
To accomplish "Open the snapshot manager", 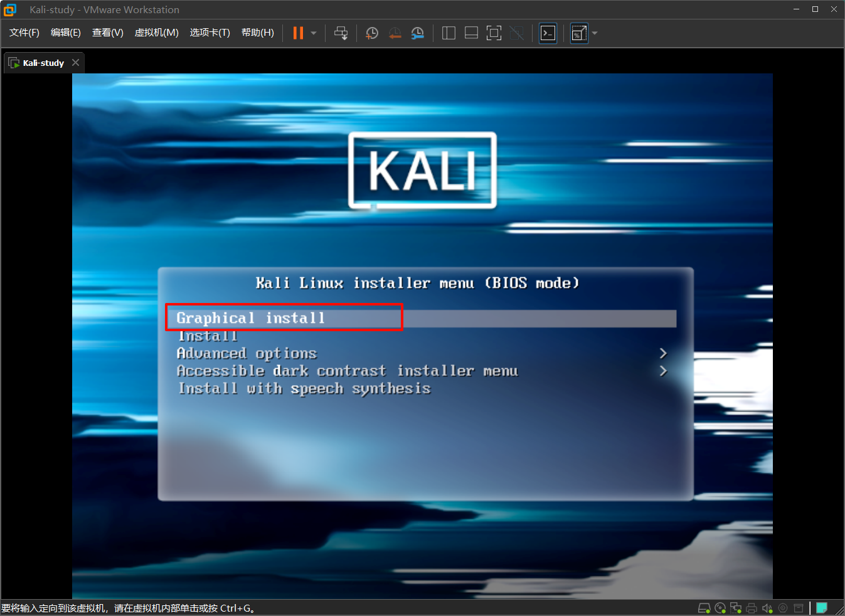I will point(417,33).
